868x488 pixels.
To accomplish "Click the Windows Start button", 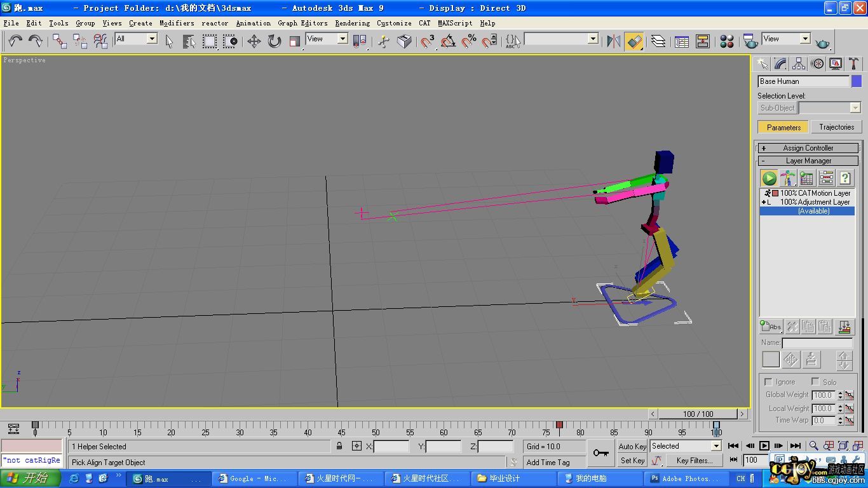I will pos(31,478).
